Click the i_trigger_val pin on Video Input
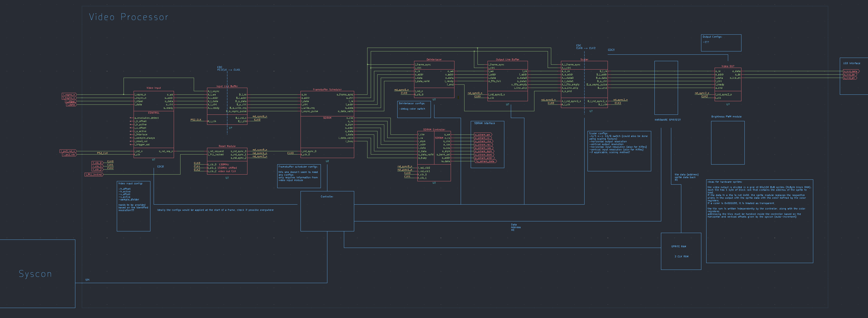 coord(142,145)
